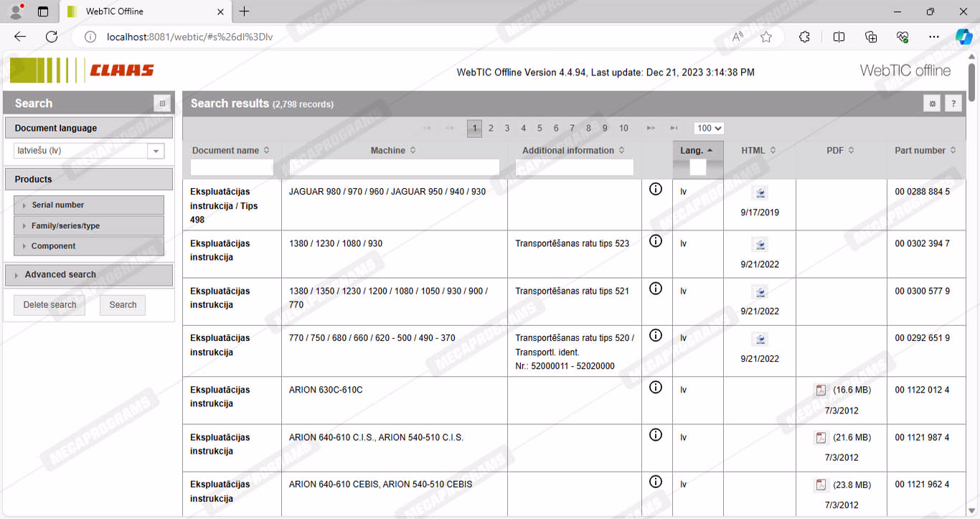Open search results settings gear icon
The height and width of the screenshot is (519, 980).
(x=932, y=104)
